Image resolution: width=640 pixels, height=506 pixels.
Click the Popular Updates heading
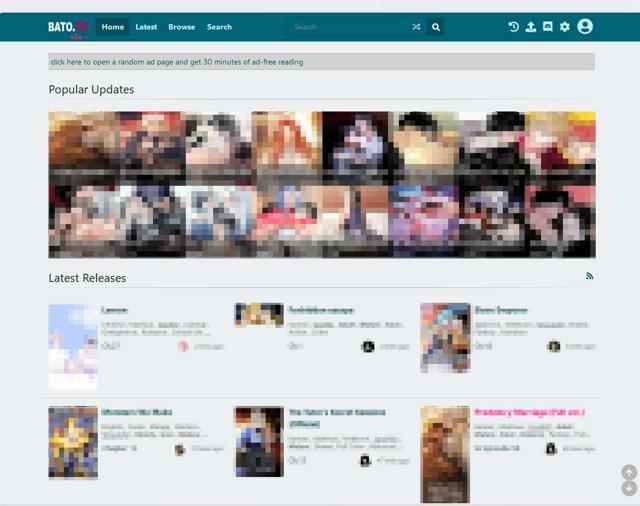coord(91,89)
